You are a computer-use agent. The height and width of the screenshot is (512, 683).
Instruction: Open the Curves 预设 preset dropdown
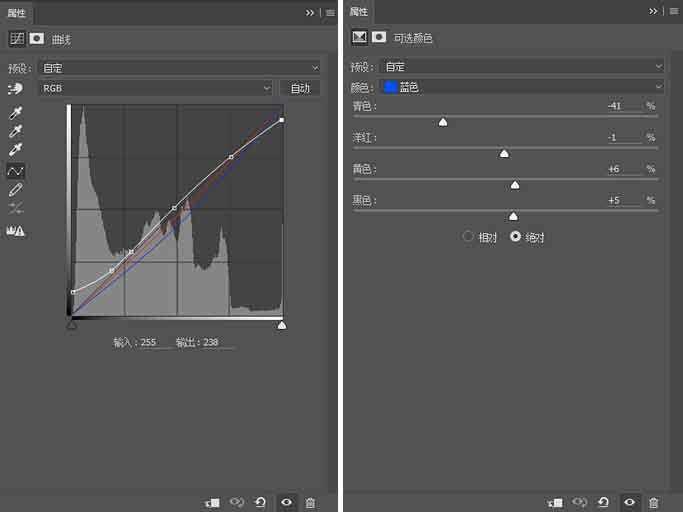click(180, 68)
